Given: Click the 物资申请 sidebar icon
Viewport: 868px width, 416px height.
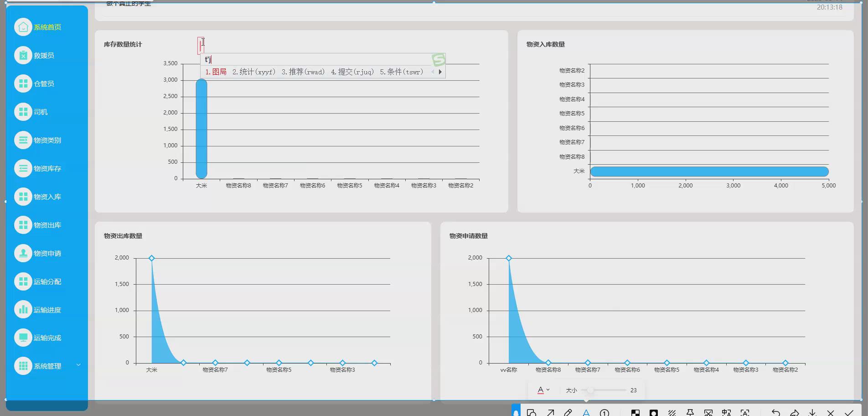Looking at the screenshot, I should point(23,253).
